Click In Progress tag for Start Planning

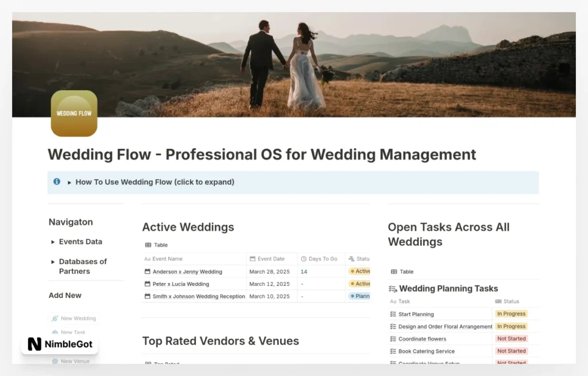point(511,314)
